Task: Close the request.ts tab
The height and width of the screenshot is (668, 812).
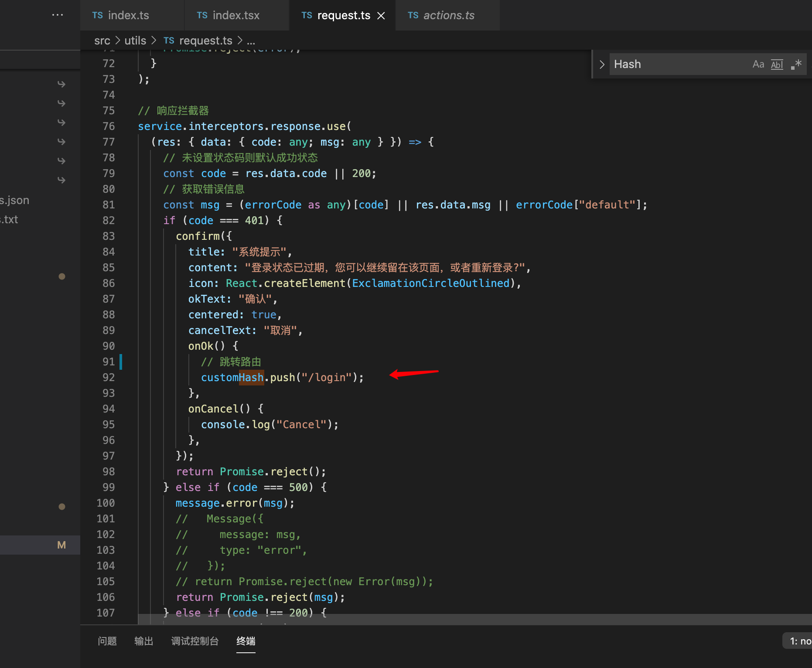Action: click(381, 16)
